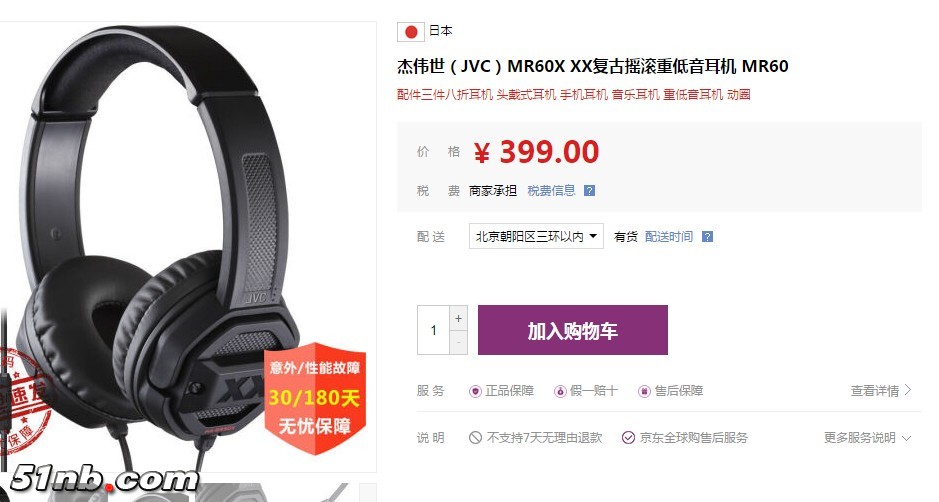Click the 京东全球购售后服务 checkmark icon
Screen dimensions: 939x502
tap(628, 438)
